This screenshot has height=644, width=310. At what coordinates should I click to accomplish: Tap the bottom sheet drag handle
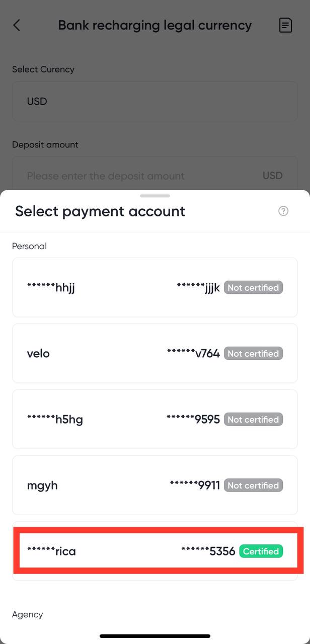[x=155, y=196]
